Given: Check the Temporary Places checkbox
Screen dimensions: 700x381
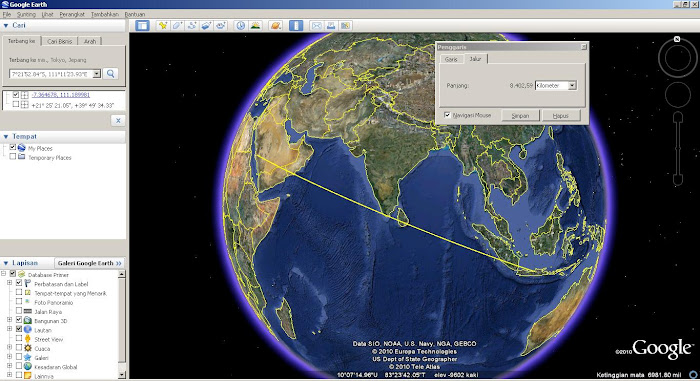Looking at the screenshot, I should (x=12, y=157).
